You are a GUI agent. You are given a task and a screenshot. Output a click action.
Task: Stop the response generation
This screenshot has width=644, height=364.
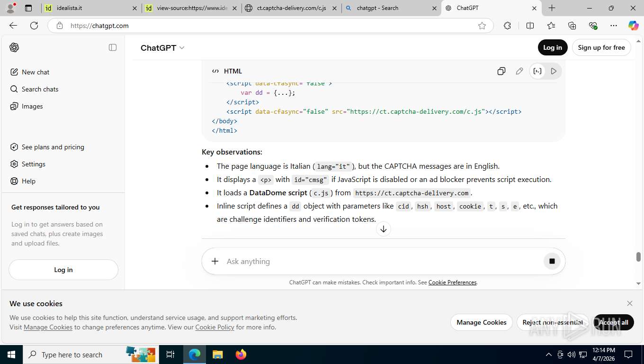pos(552,261)
